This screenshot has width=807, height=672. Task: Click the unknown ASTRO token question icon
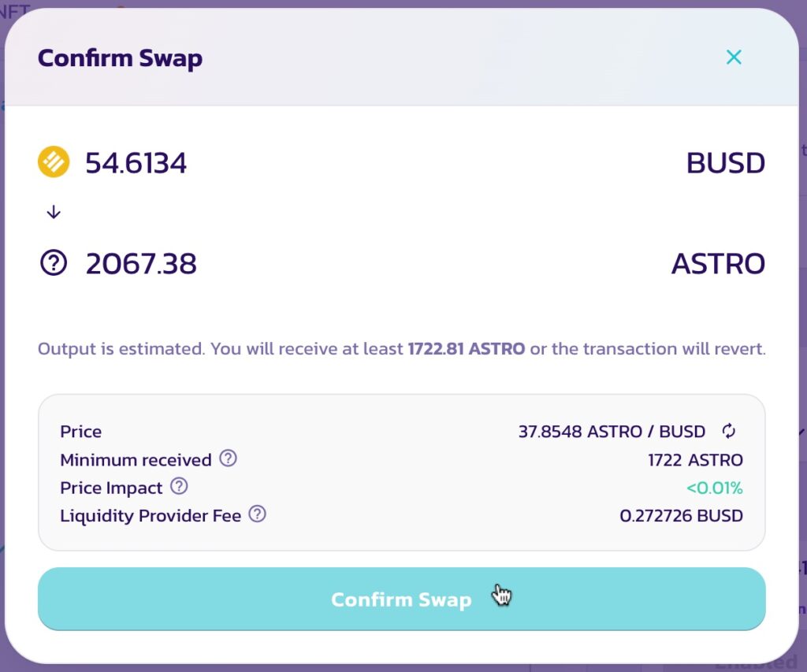pyautogui.click(x=54, y=263)
